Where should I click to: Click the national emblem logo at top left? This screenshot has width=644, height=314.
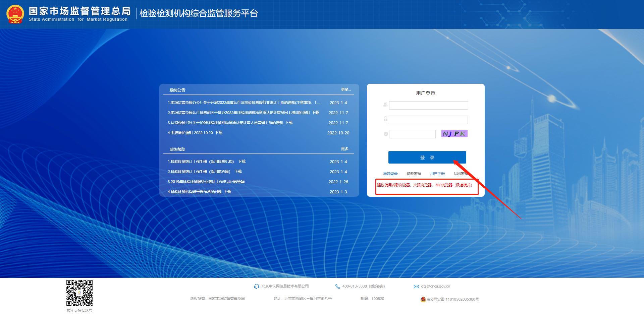point(15,14)
